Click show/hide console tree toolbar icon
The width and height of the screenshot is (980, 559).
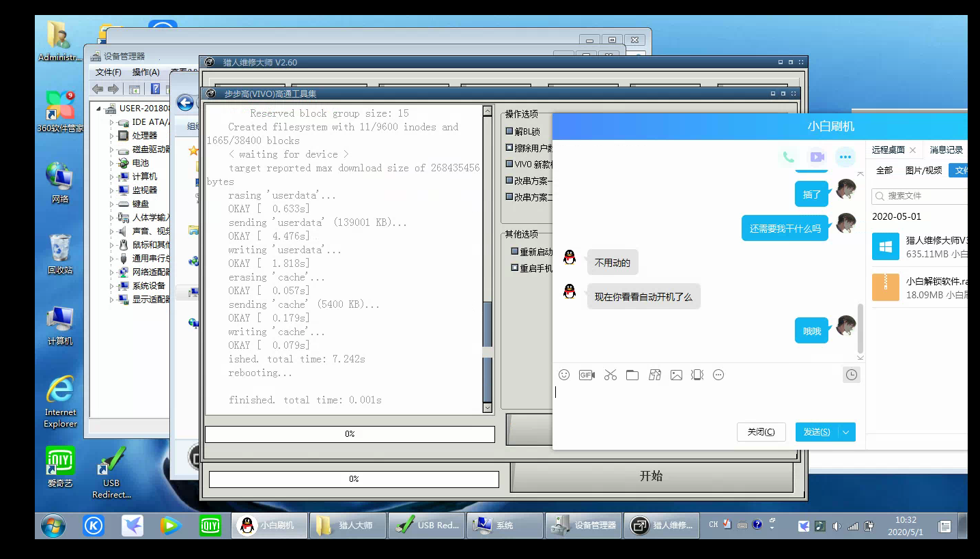[135, 89]
